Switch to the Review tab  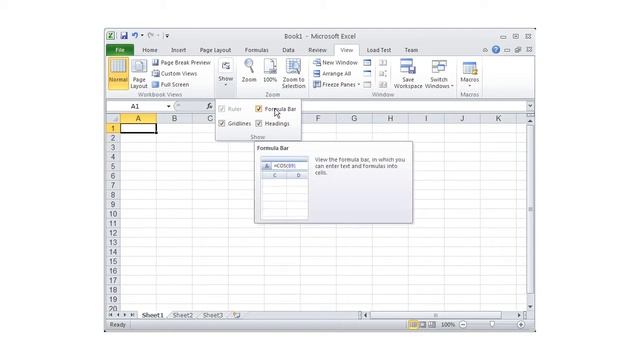click(317, 50)
